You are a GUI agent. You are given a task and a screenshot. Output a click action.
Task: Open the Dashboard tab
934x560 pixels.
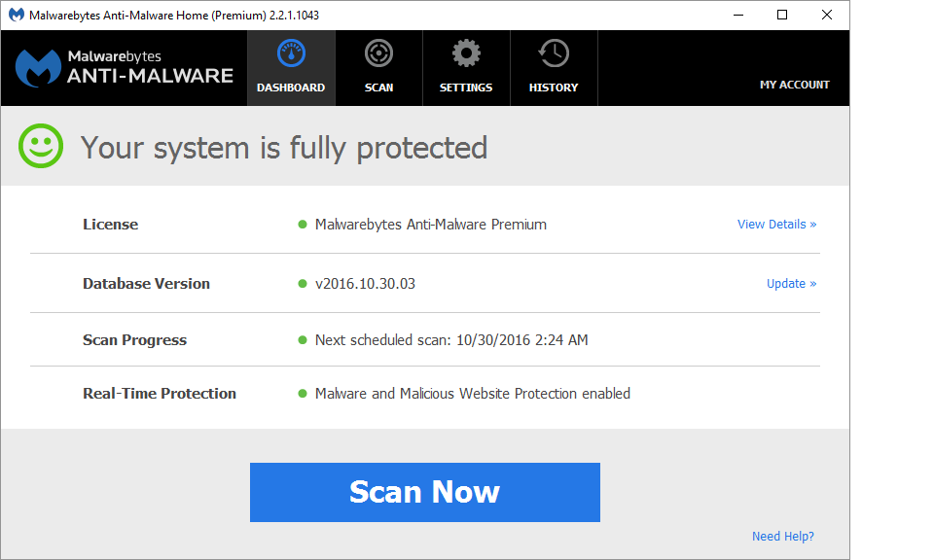(291, 68)
